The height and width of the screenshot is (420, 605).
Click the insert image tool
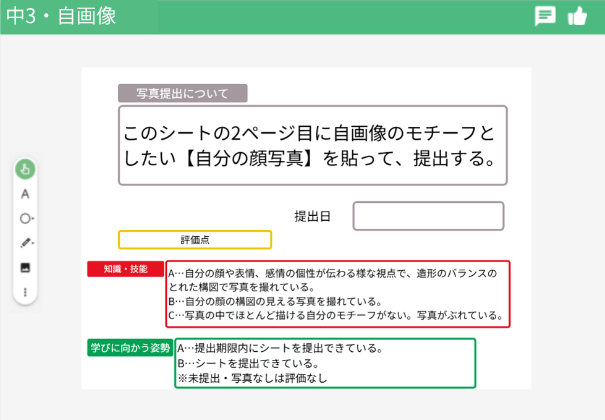[26, 267]
